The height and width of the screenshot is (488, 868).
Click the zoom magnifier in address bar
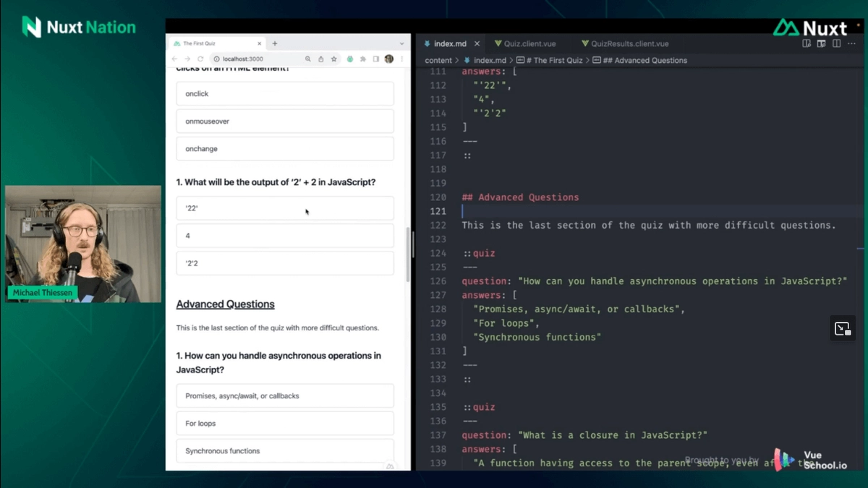point(308,59)
